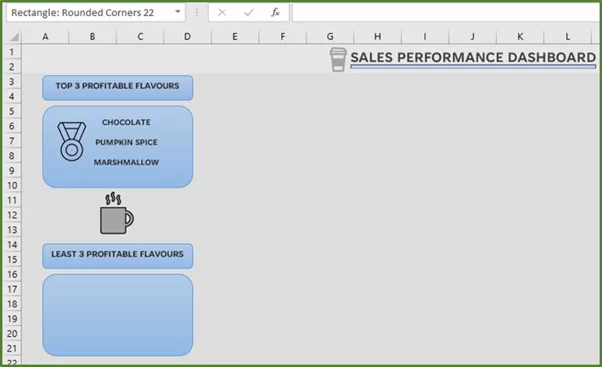Click the CHOCOLATE text
Image resolution: width=602 pixels, height=367 pixels.
pyautogui.click(x=126, y=122)
